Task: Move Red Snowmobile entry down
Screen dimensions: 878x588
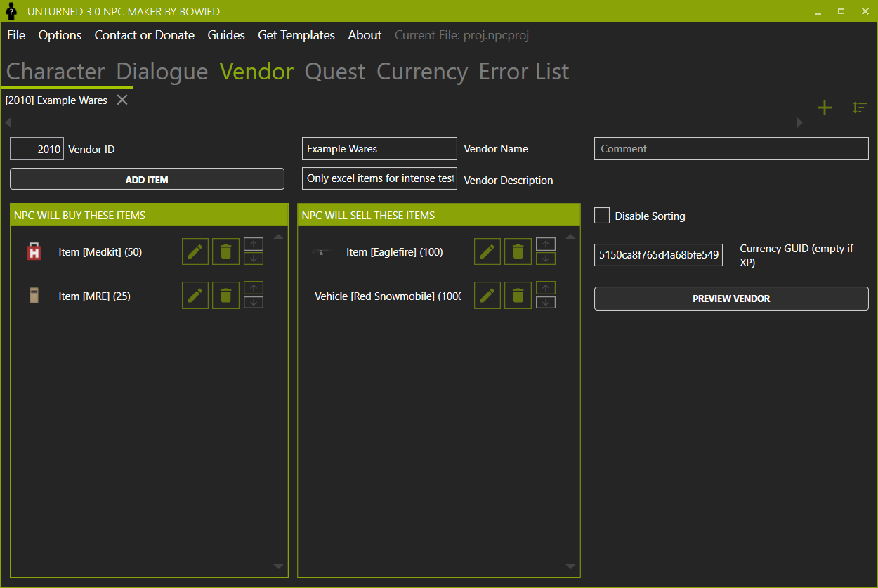Action: (x=546, y=303)
